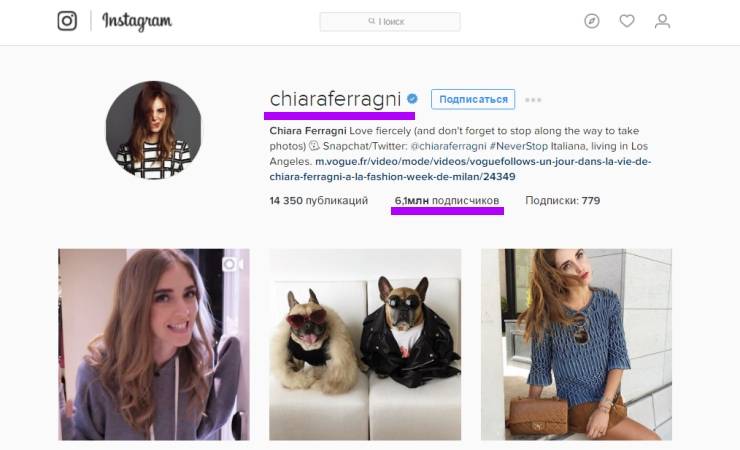Image resolution: width=740 pixels, height=450 pixels.
Task: Open the Instagram wordmark home link
Action: pyautogui.click(x=137, y=22)
